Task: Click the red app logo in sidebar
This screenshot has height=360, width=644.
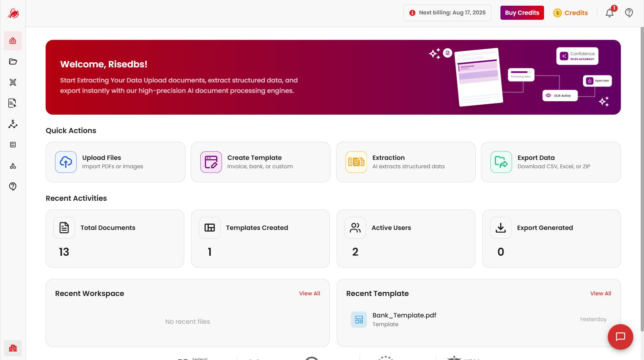Action: coord(13,13)
